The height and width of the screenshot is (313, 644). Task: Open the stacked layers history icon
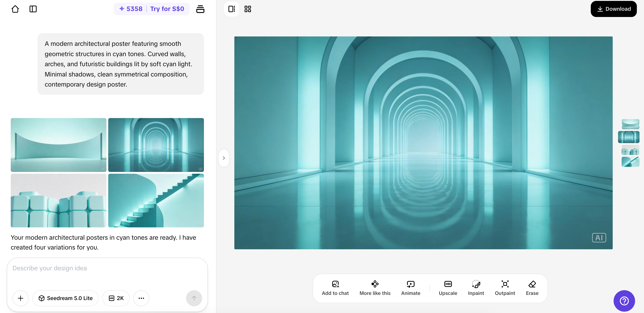pos(200,9)
